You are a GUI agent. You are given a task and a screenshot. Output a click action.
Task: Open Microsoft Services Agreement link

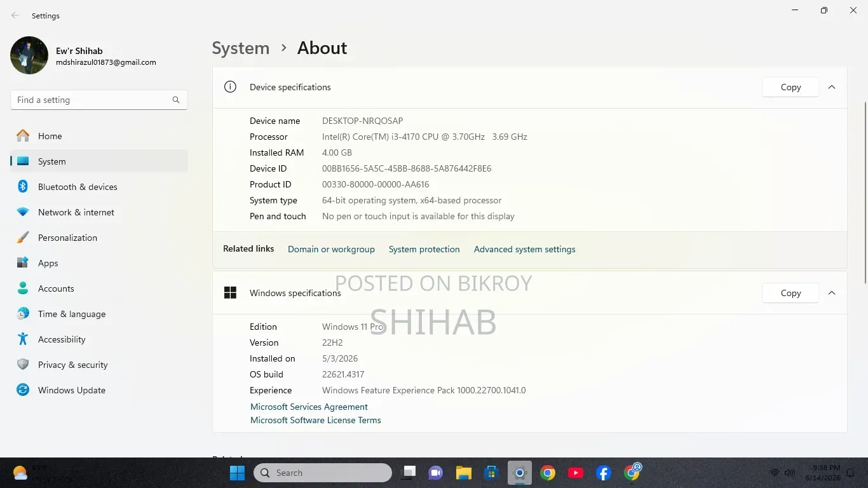[x=309, y=407]
